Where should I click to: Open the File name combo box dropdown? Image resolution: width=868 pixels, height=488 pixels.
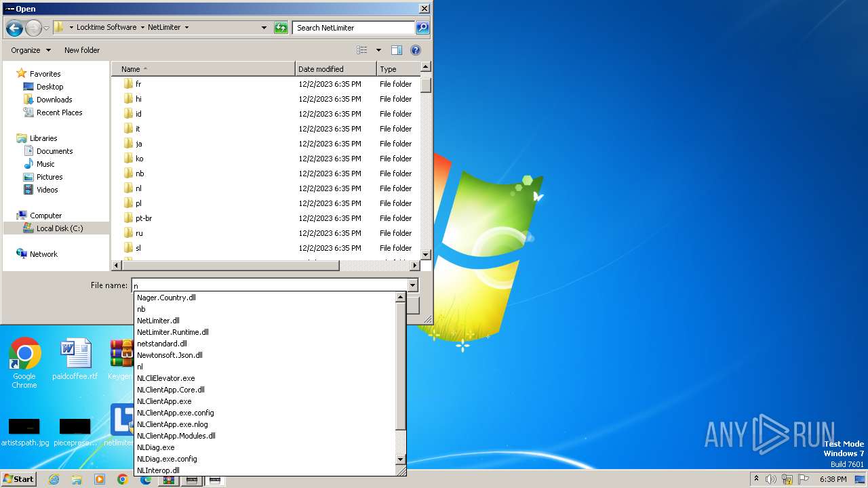coord(412,286)
